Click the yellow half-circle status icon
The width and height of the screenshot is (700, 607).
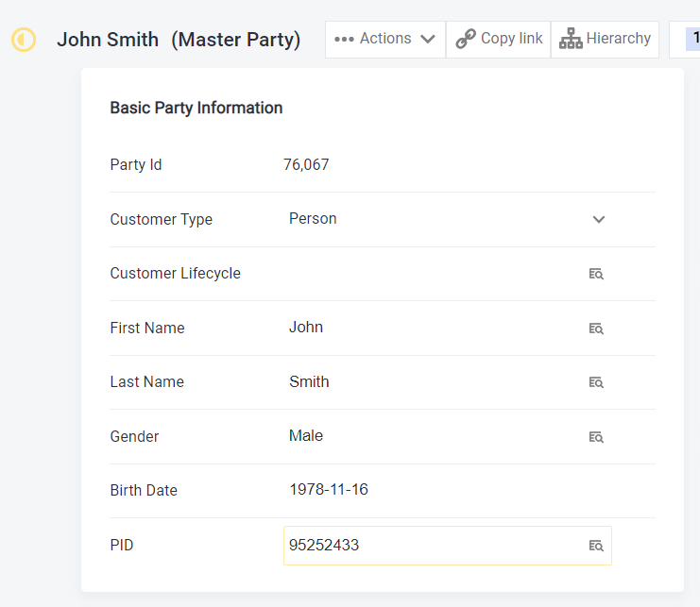pos(24,40)
